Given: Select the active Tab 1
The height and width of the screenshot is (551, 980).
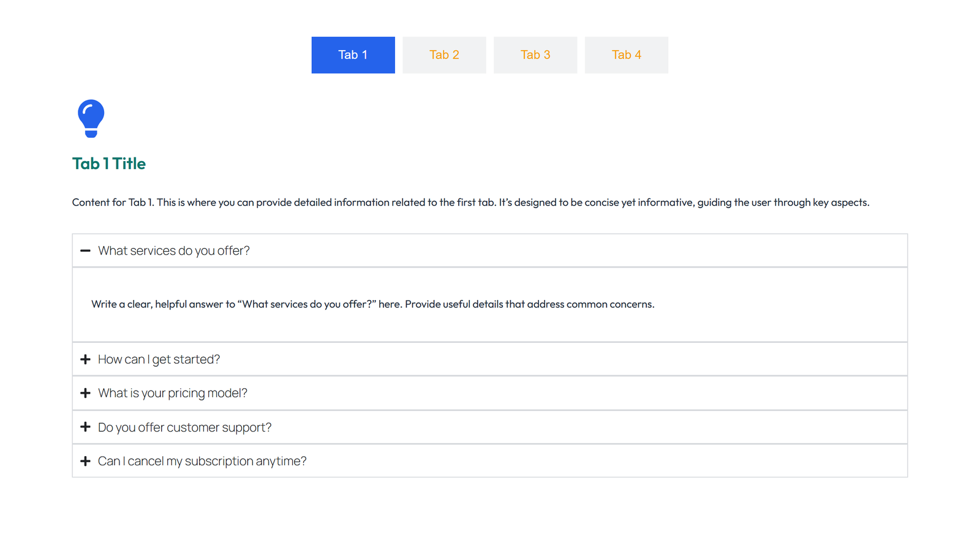Looking at the screenshot, I should coord(353,54).
